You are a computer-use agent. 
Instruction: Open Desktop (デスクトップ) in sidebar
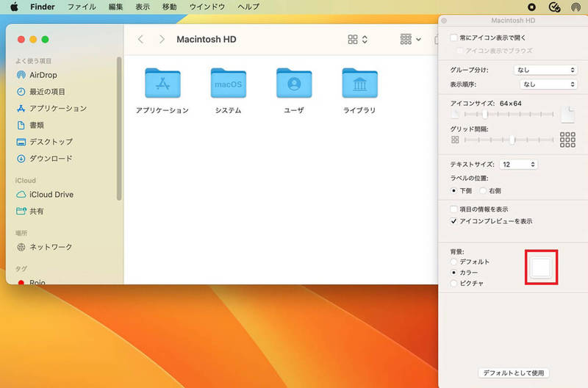45,142
